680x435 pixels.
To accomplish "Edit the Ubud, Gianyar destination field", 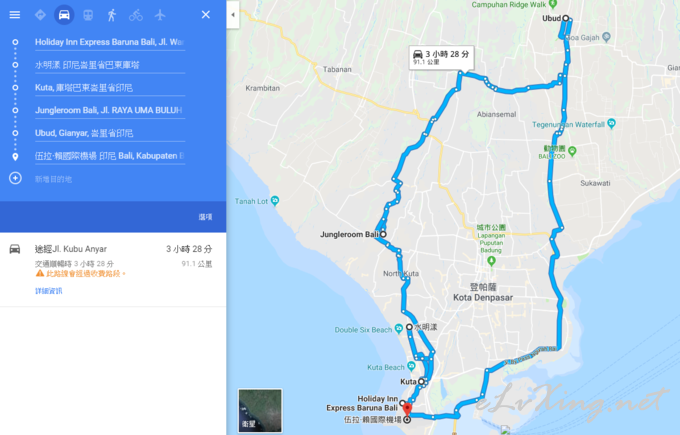I will [110, 133].
